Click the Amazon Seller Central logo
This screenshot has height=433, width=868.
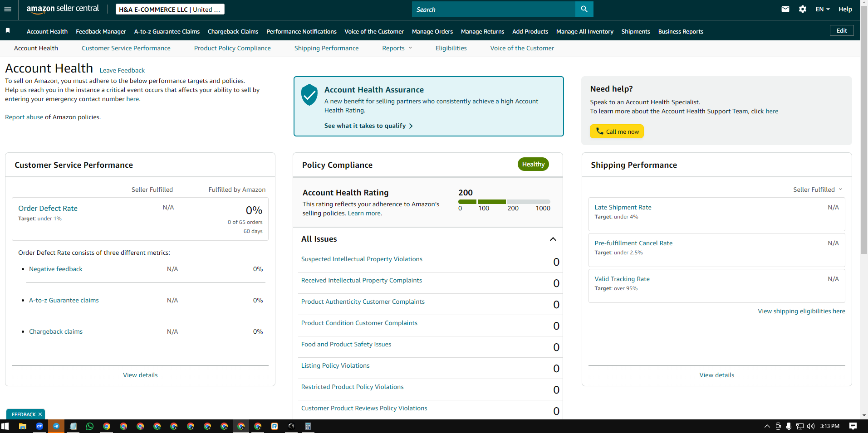pos(63,9)
